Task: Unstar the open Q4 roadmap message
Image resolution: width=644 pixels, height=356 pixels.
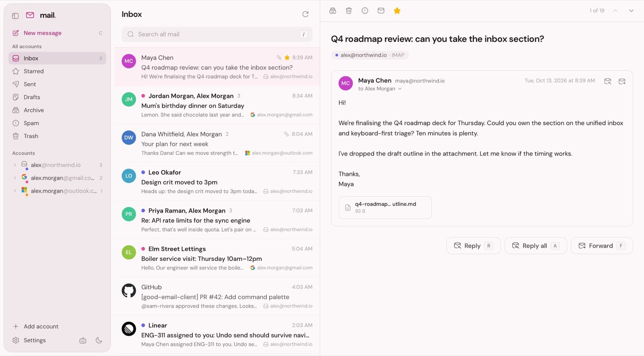Action: 397,10
